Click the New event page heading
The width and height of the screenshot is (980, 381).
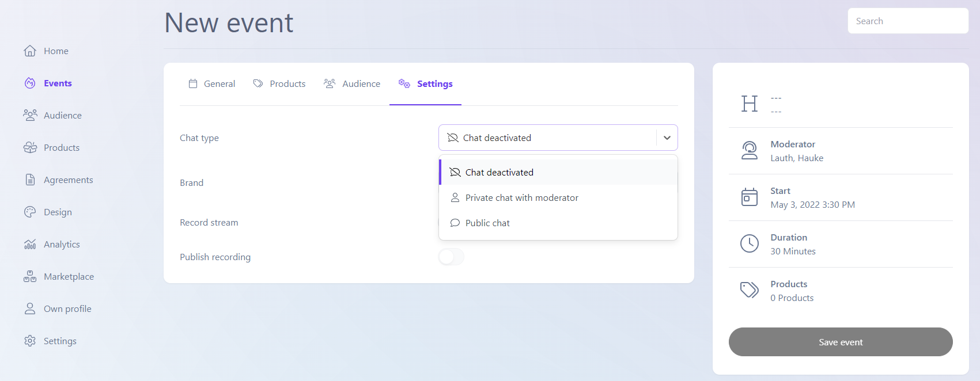pos(229,23)
